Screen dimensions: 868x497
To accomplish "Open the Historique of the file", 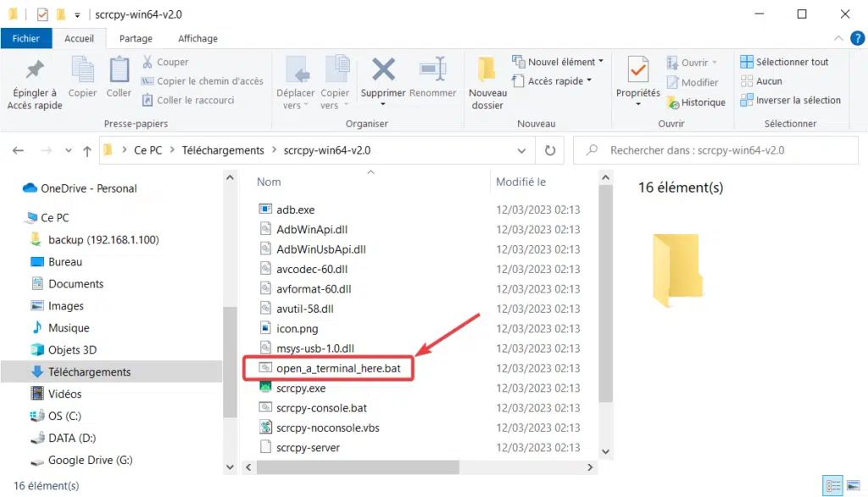I will click(696, 103).
